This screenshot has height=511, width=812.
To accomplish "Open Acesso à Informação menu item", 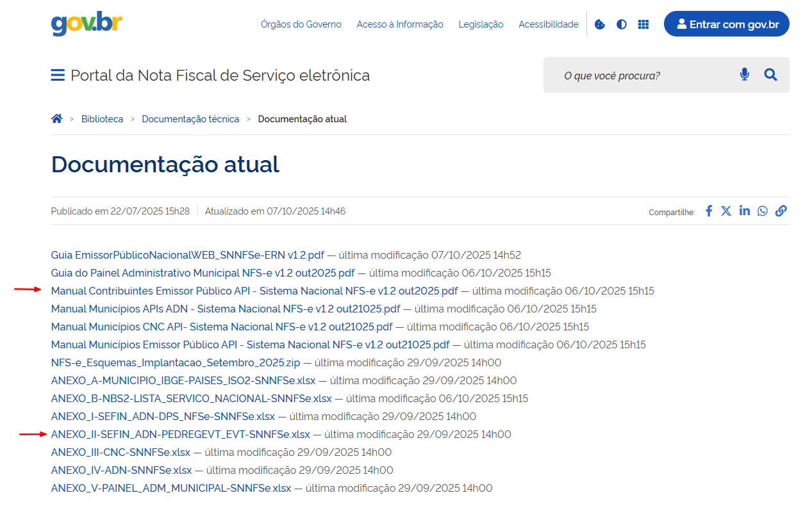I will (x=399, y=24).
